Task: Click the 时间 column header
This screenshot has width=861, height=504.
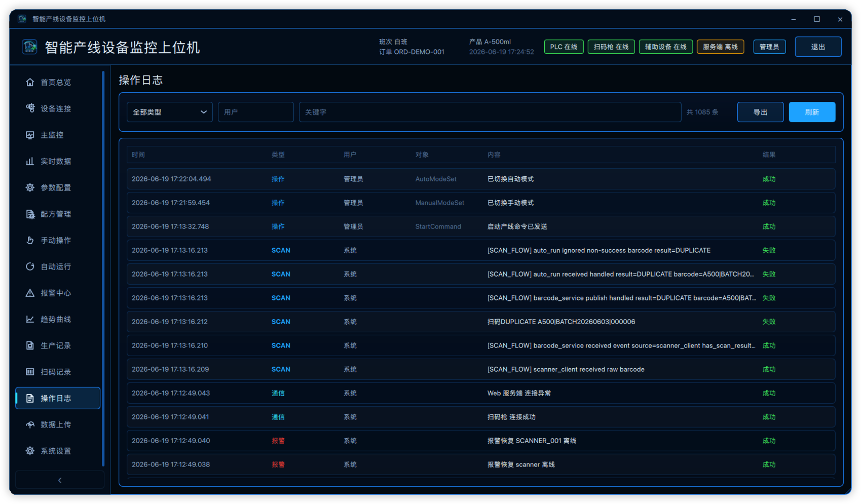Action: click(x=138, y=154)
